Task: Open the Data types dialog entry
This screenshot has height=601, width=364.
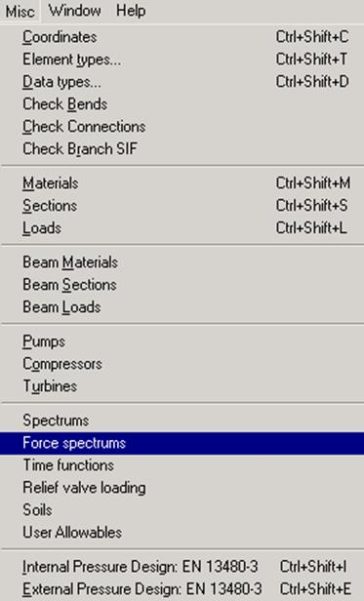Action: pos(182,82)
